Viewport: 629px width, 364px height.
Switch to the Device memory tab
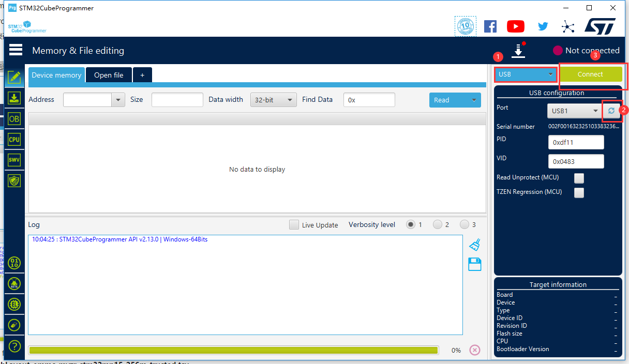[x=56, y=75]
